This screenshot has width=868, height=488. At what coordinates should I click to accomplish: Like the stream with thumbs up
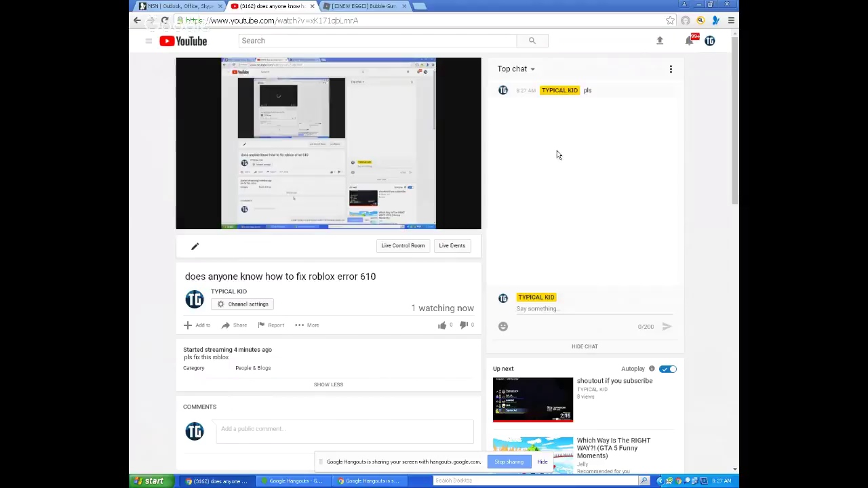[x=442, y=325]
